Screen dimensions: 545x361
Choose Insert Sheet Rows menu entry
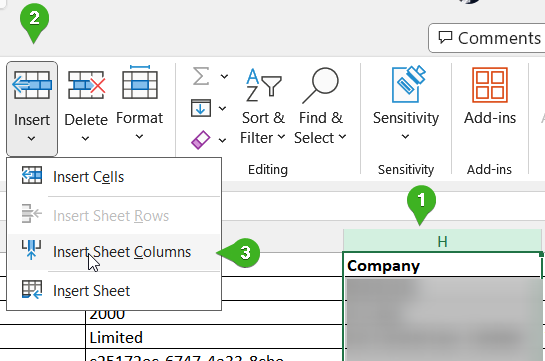114,216
